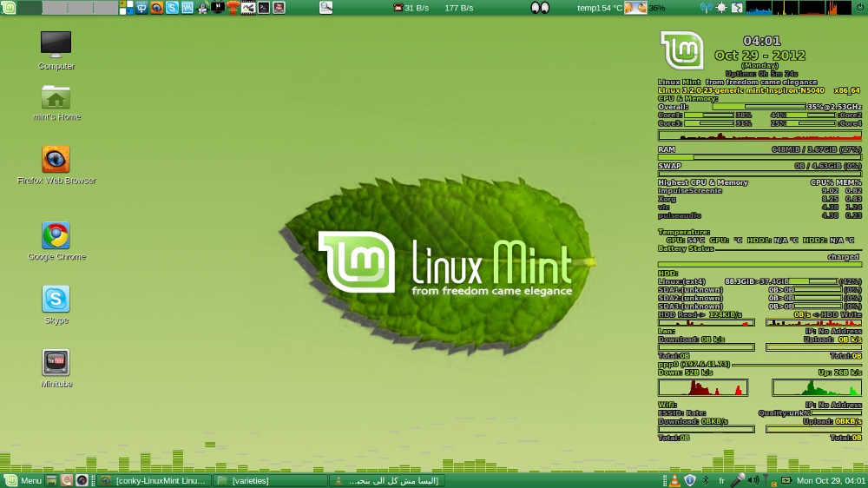Open the 'fr' keyboard layout indicator

pos(721,481)
